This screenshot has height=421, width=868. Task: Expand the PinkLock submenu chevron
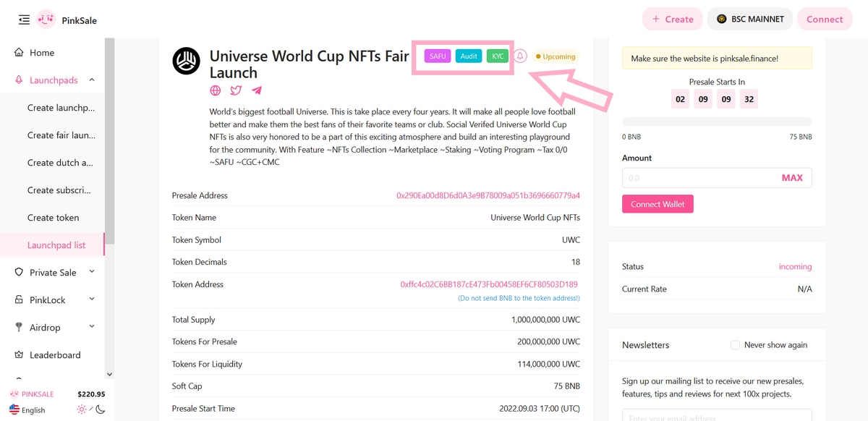(x=92, y=299)
